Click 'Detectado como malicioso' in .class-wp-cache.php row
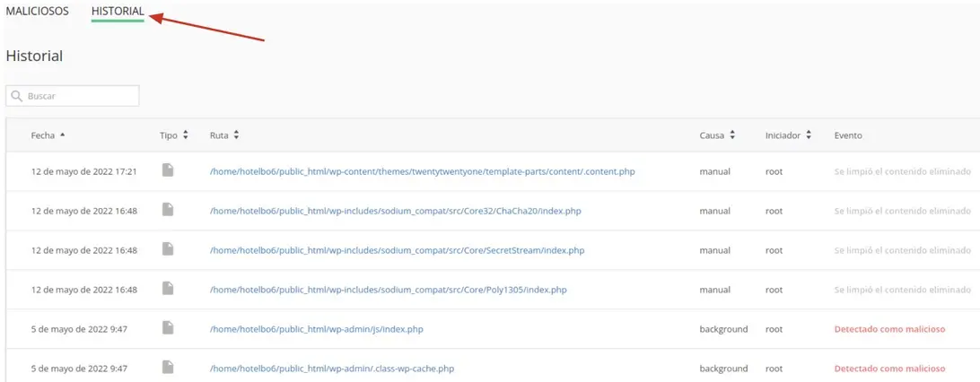 [x=890, y=369]
